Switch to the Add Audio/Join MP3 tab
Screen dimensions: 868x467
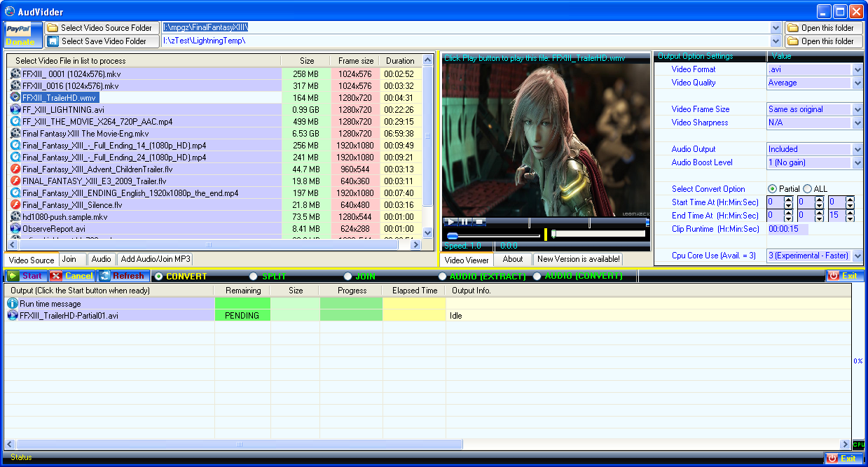(156, 259)
